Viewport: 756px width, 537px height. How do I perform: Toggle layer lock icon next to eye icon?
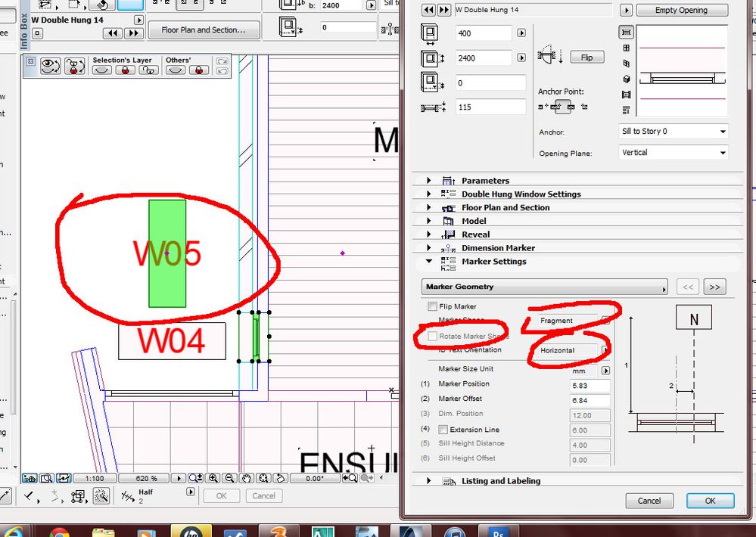pos(75,66)
